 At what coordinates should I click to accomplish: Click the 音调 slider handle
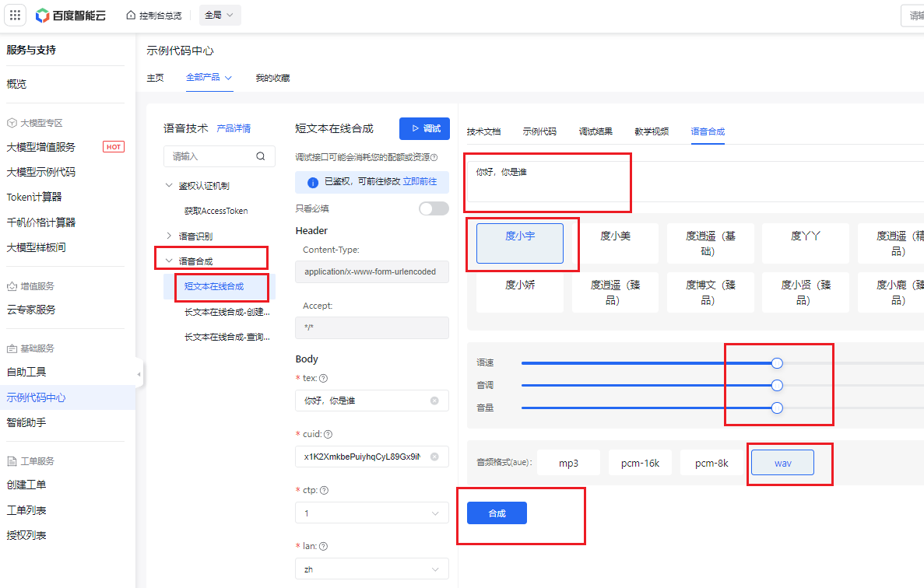point(777,386)
